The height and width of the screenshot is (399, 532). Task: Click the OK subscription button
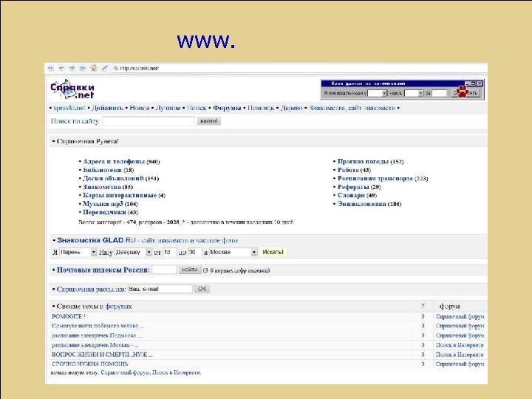coord(202,289)
